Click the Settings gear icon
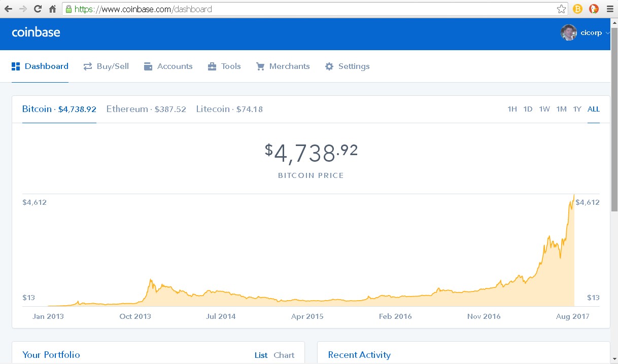The width and height of the screenshot is (618, 364). click(329, 66)
